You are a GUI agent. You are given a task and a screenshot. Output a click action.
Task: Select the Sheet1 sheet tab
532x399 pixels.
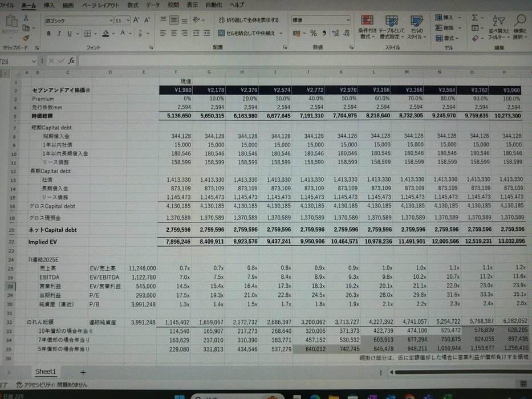pos(46,372)
